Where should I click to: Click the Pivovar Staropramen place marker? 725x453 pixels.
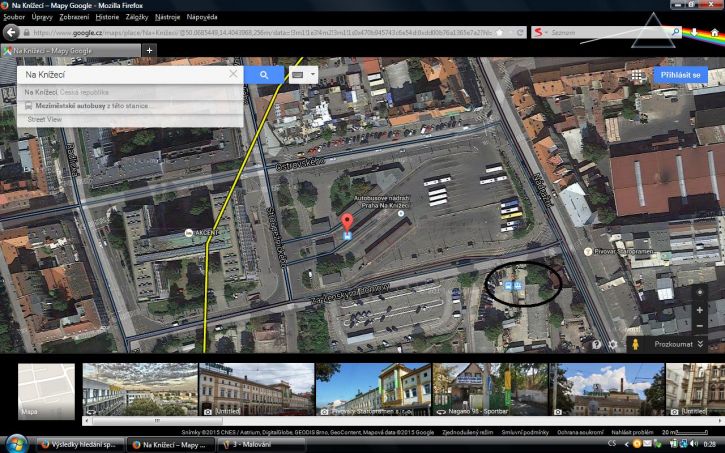[588, 251]
